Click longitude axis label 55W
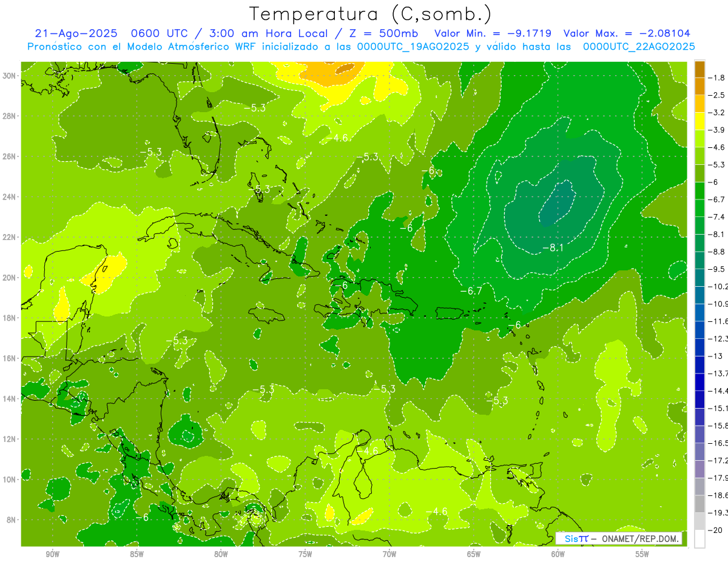 point(642,554)
